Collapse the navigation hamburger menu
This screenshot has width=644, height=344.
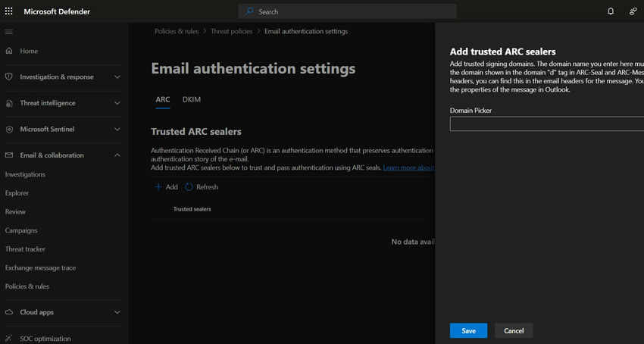[x=8, y=32]
